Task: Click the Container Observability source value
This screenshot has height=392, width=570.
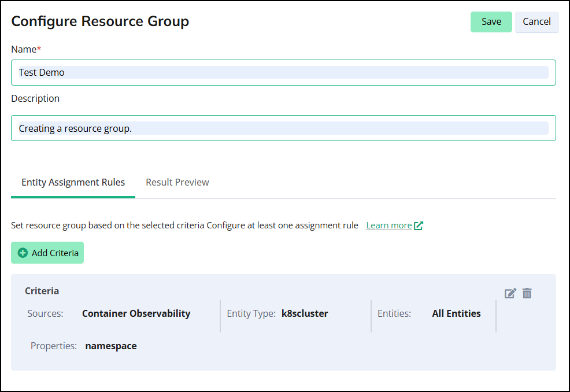Action: pyautogui.click(x=136, y=313)
